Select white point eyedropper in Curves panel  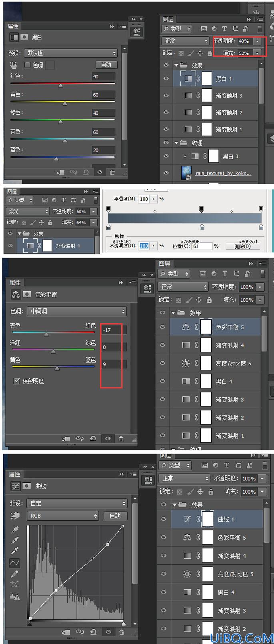click(x=14, y=551)
